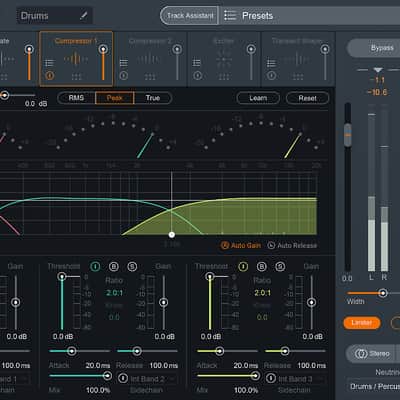Click the output gain fader handle
Screen dimensions: 400x400
pyautogui.click(x=348, y=135)
